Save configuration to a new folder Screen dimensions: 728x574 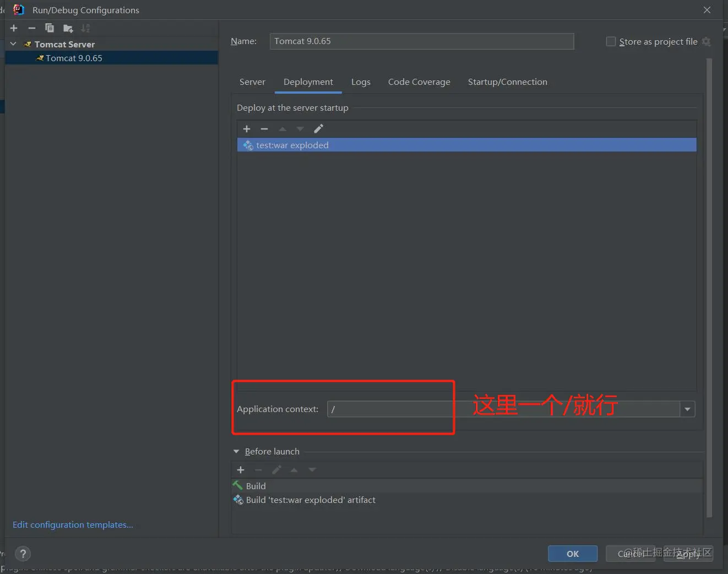click(68, 28)
